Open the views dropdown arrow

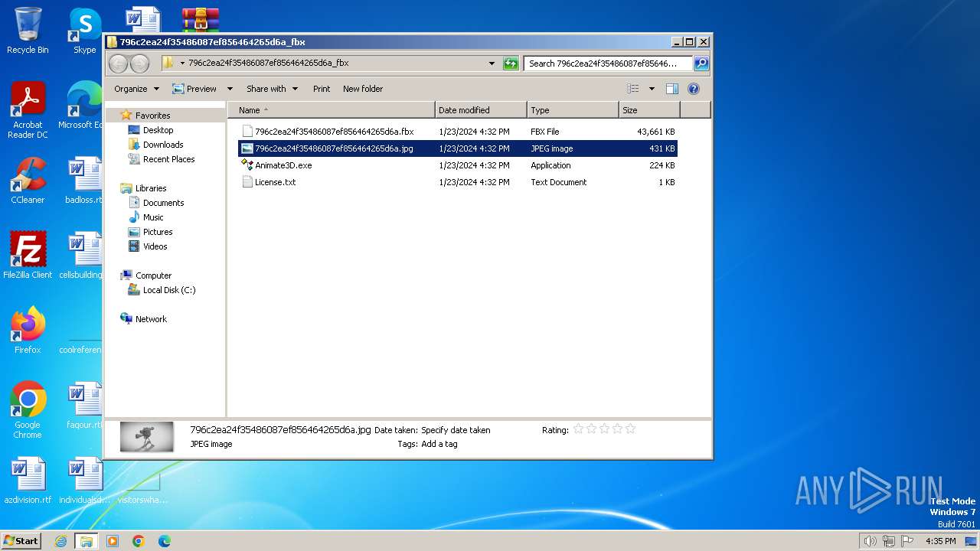pos(652,89)
